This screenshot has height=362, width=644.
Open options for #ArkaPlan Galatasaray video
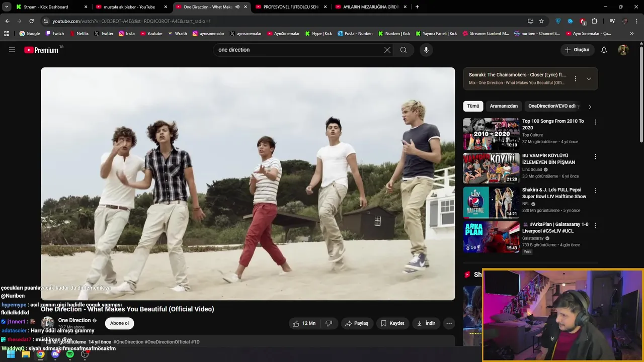click(x=595, y=225)
